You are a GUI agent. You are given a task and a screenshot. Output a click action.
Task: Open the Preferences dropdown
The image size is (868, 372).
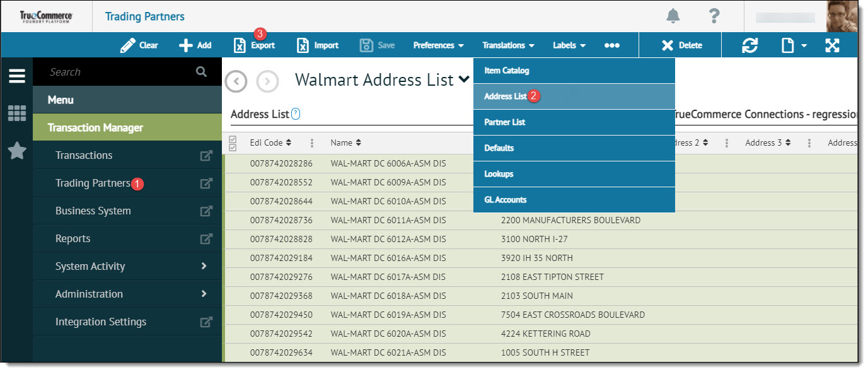tap(439, 45)
